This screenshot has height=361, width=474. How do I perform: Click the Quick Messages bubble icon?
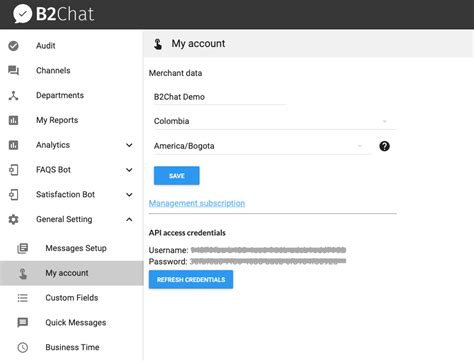pyautogui.click(x=23, y=322)
